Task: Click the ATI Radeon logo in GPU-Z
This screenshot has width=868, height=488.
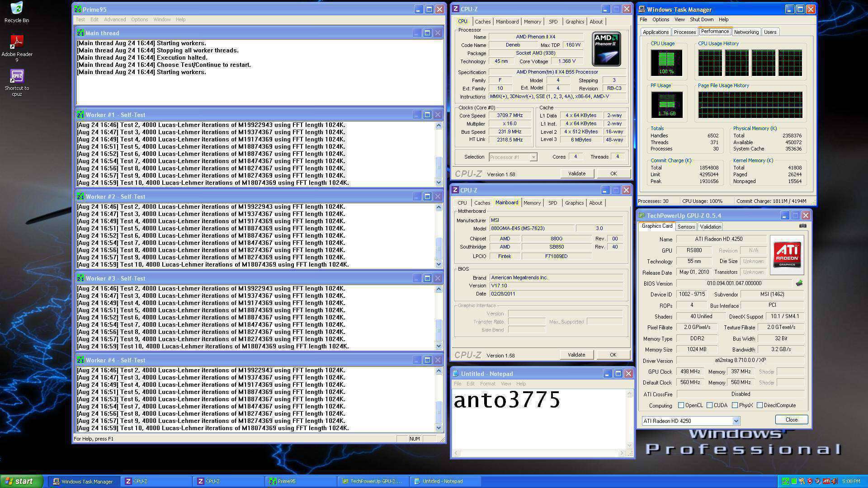Action: point(787,255)
